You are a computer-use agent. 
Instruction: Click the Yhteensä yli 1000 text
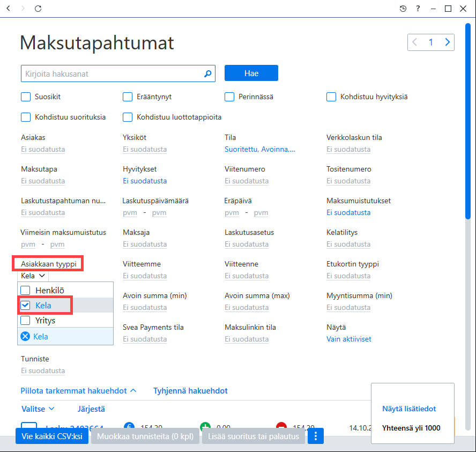tap(411, 428)
